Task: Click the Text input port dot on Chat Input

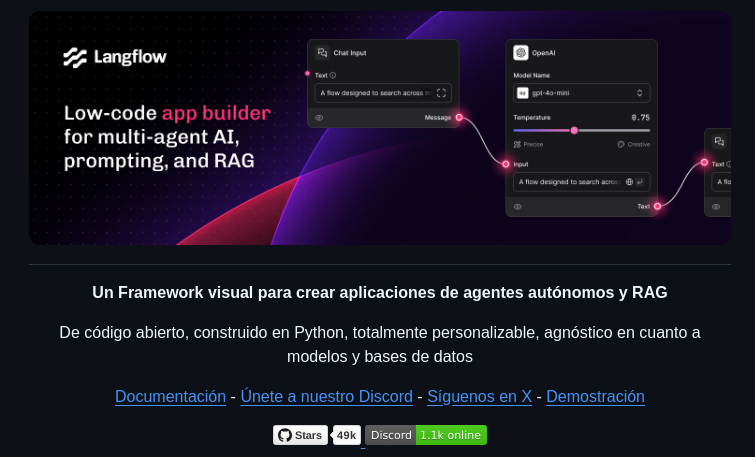Action: (x=307, y=73)
